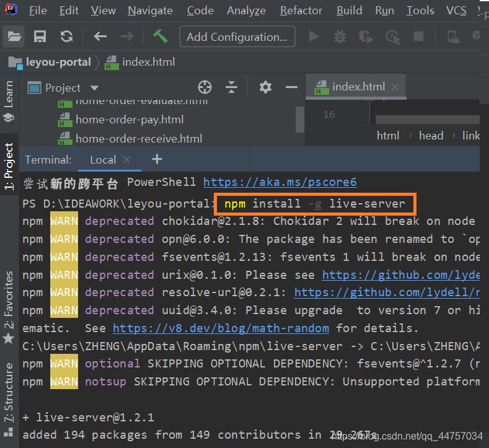
Task: Open Project panel settings gear
Action: (265, 87)
